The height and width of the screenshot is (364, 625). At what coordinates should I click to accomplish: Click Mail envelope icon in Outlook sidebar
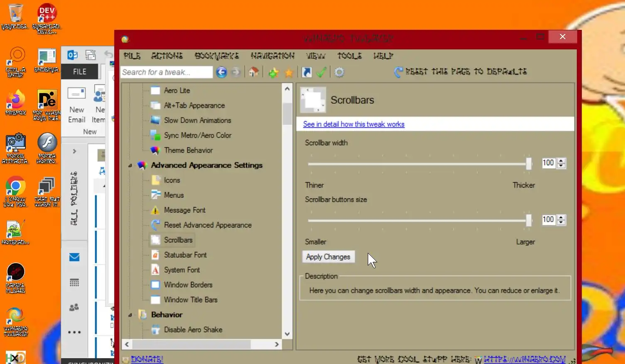[74, 257]
